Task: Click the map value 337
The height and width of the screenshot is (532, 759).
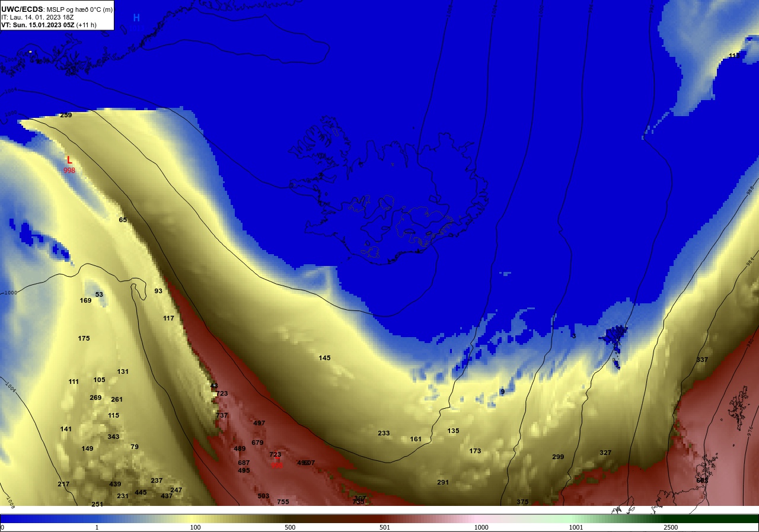Action: 702,360
